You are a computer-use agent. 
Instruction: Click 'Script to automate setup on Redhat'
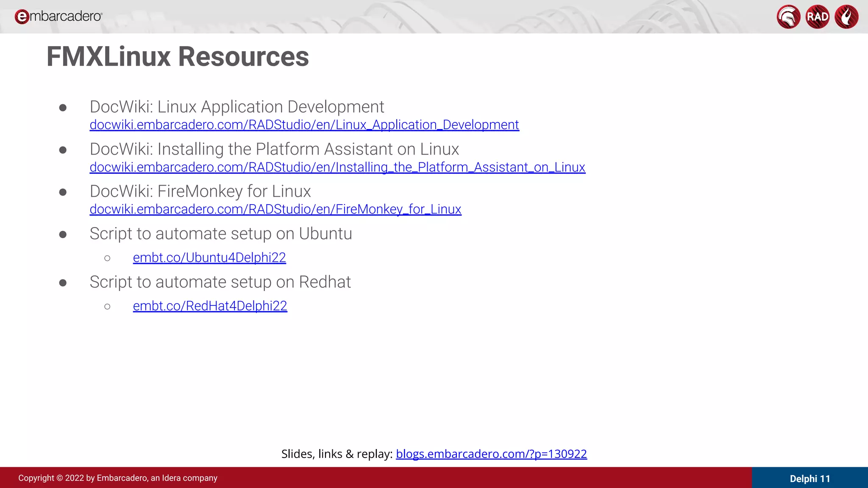[220, 282]
